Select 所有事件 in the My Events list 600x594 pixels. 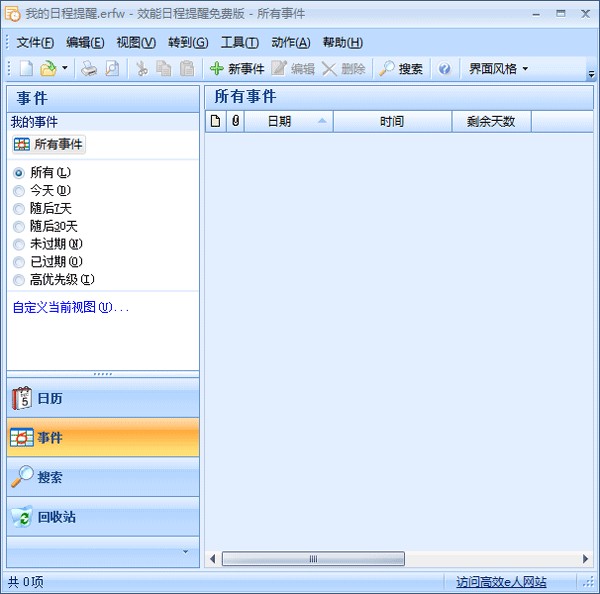[x=49, y=144]
